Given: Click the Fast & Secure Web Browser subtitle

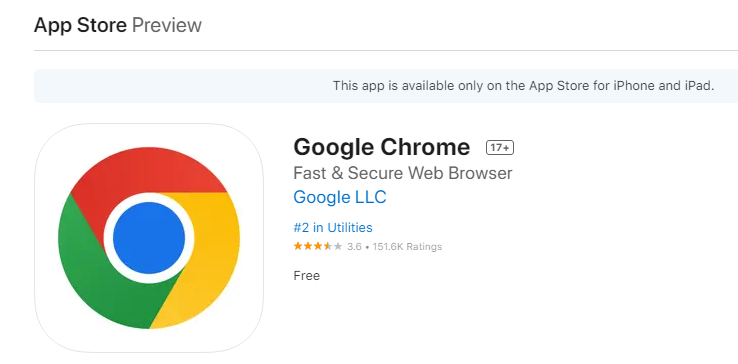Looking at the screenshot, I should coord(402,173).
